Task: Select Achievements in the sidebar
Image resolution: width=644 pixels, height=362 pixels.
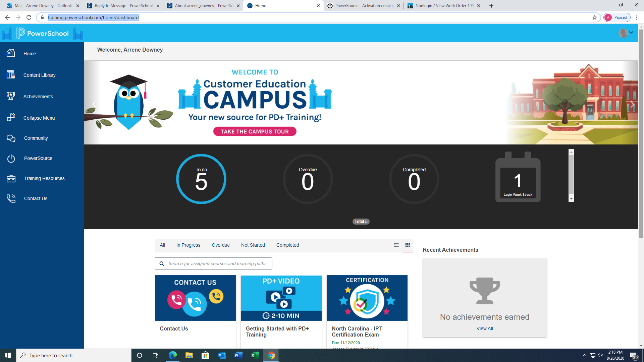Action: [x=38, y=97]
